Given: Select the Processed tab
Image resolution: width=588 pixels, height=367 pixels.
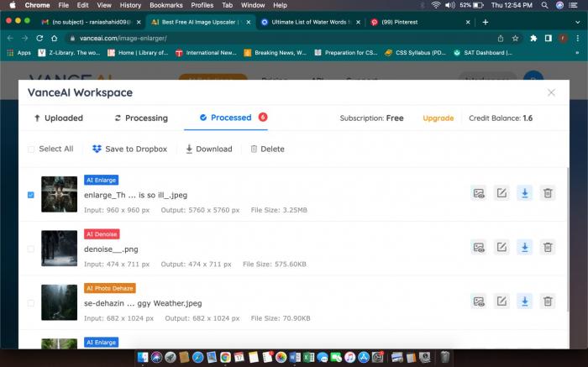Looking at the screenshot, I should [226, 118].
